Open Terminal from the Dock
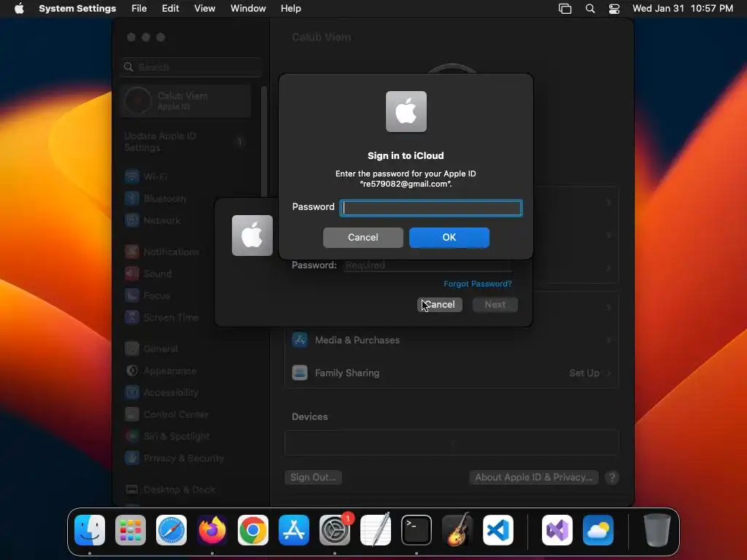Screen dimensions: 747x560 click(417, 530)
